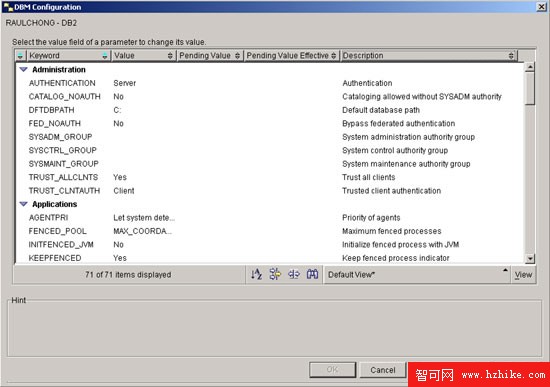
Task: Click description Priority of agents
Action: (x=371, y=218)
